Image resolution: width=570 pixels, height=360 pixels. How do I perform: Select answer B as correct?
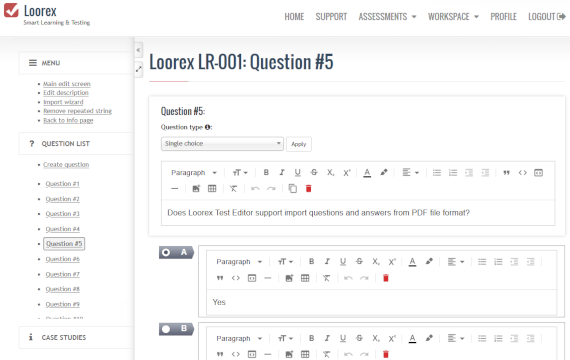[x=166, y=329]
